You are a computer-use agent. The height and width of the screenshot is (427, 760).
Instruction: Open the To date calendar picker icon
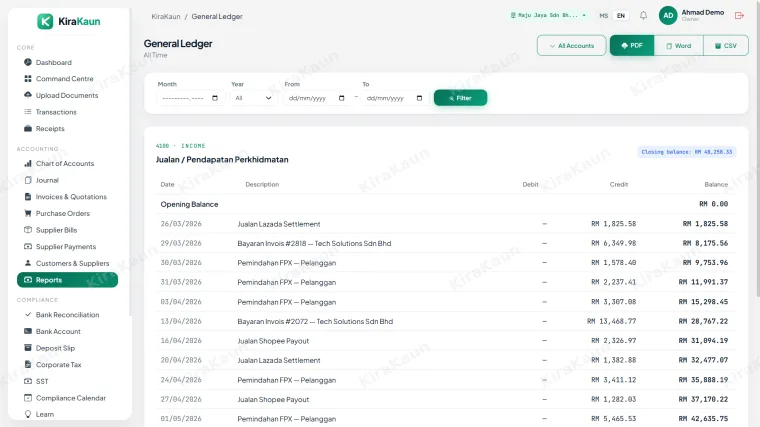[x=419, y=98]
